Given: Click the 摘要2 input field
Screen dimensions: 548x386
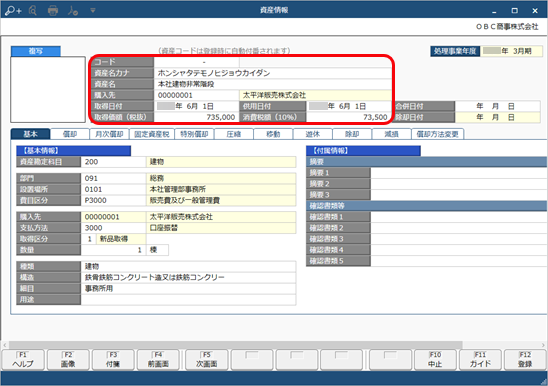Looking at the screenshot, I should [x=459, y=184].
